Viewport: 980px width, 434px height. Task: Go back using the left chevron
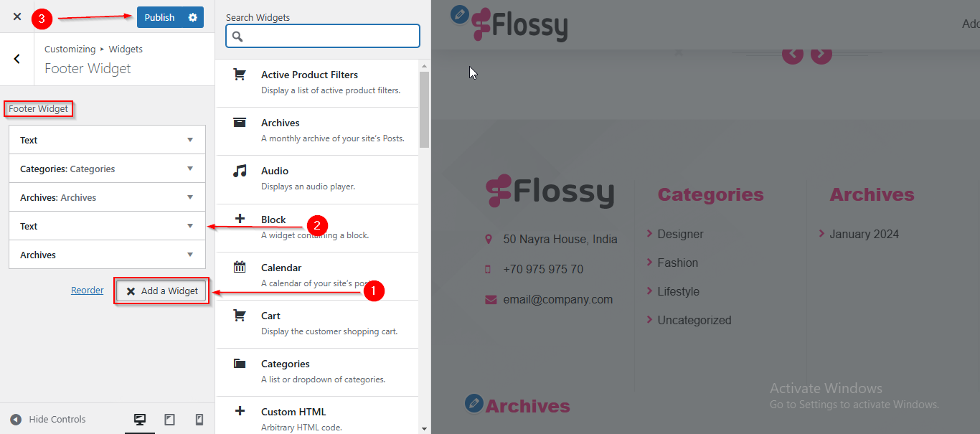tap(17, 59)
